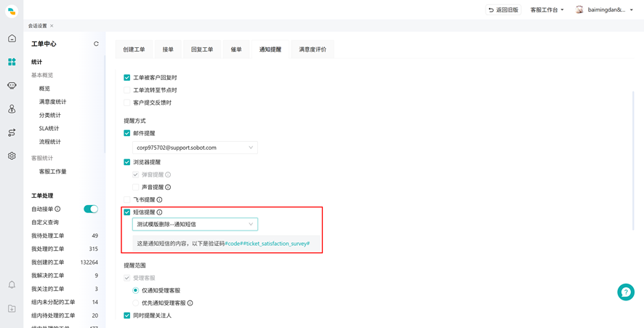Image resolution: width=644 pixels, height=328 pixels.
Task: Open the 测试模版删除--通知短信 template dropdown
Action: click(195, 224)
